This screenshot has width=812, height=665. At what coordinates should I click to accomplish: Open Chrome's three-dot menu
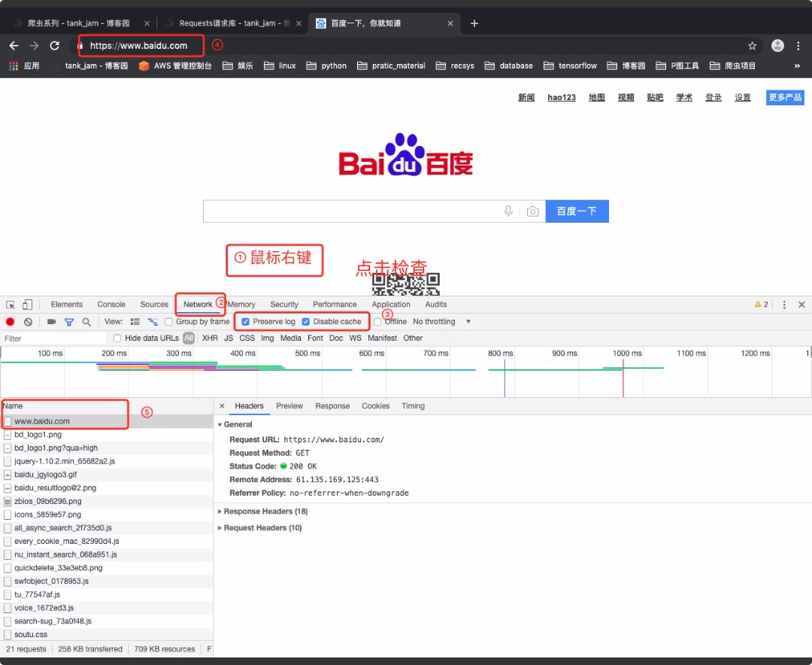pyautogui.click(x=798, y=46)
